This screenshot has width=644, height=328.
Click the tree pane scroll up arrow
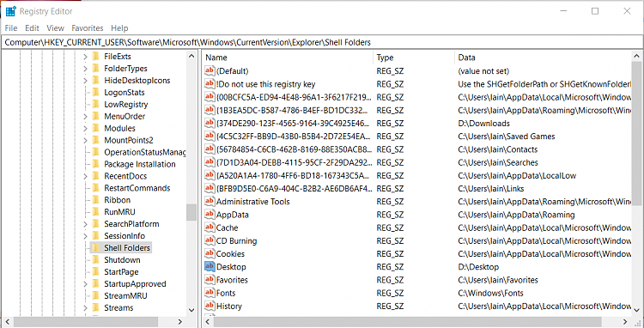191,56
